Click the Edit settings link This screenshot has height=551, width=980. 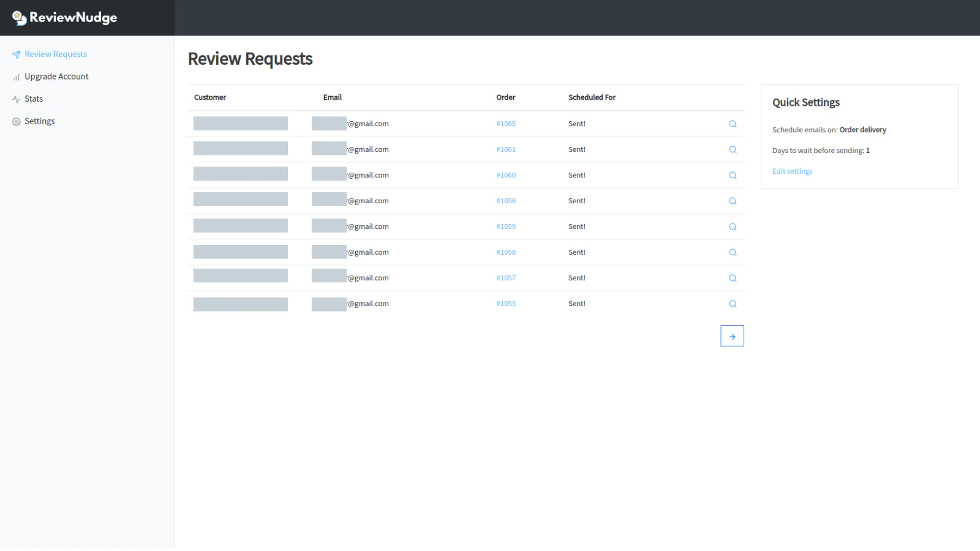pos(792,171)
